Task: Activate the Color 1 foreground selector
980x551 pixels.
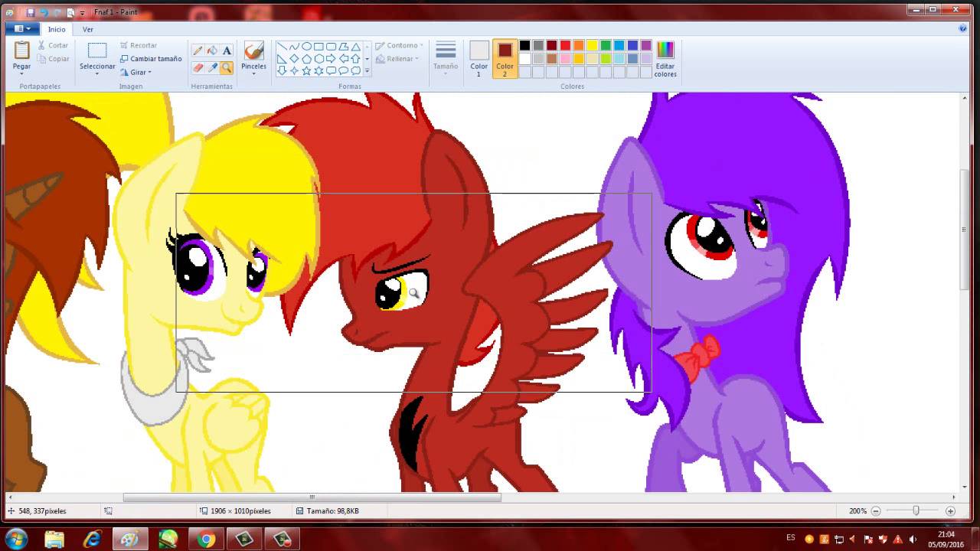Action: click(479, 58)
